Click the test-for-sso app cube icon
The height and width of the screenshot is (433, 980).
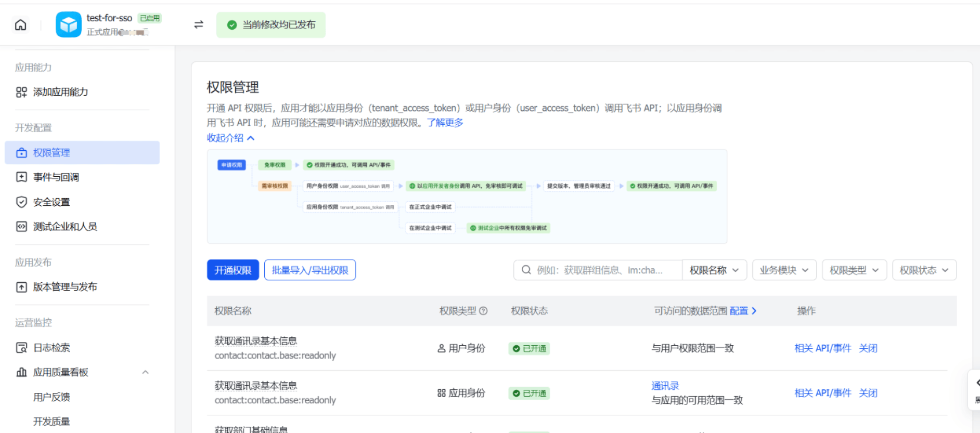pos(69,25)
